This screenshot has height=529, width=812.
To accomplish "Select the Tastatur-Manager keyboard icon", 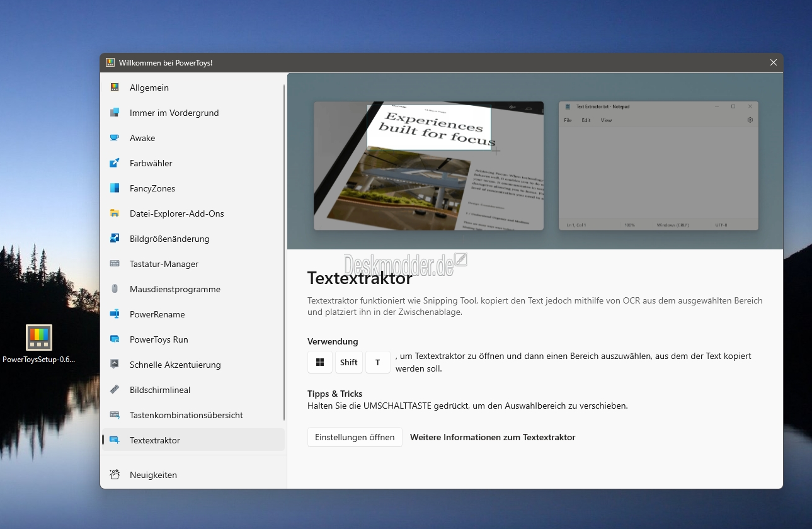I will 115,264.
